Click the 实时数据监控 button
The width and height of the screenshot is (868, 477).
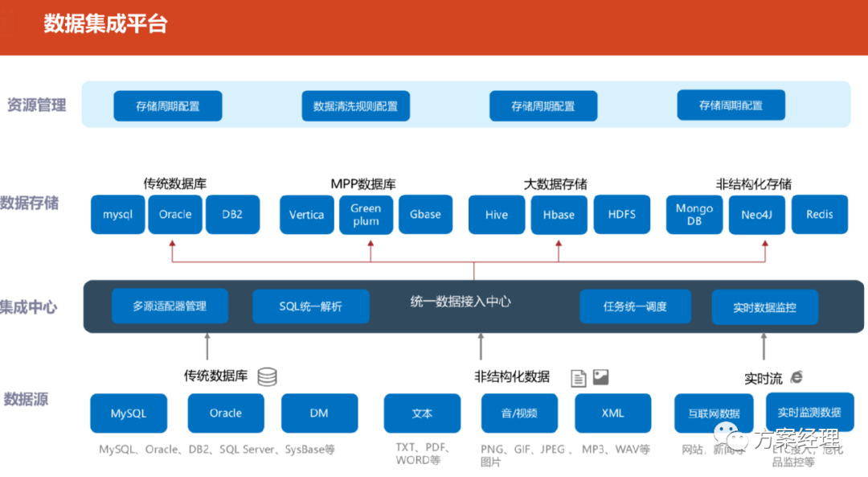coord(764,306)
